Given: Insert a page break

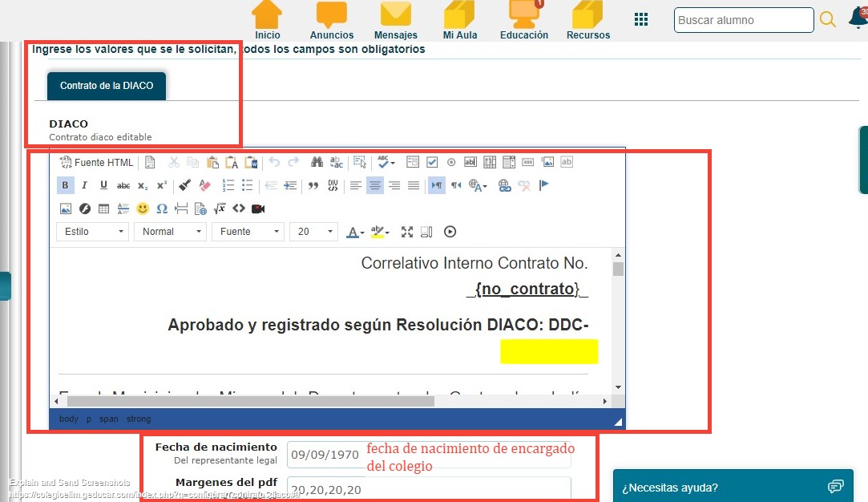Looking at the screenshot, I should [x=181, y=208].
